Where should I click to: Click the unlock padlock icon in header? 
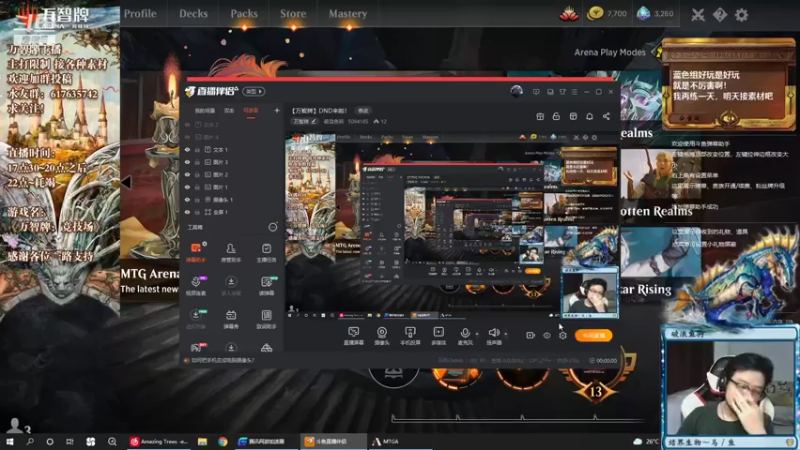point(556,116)
